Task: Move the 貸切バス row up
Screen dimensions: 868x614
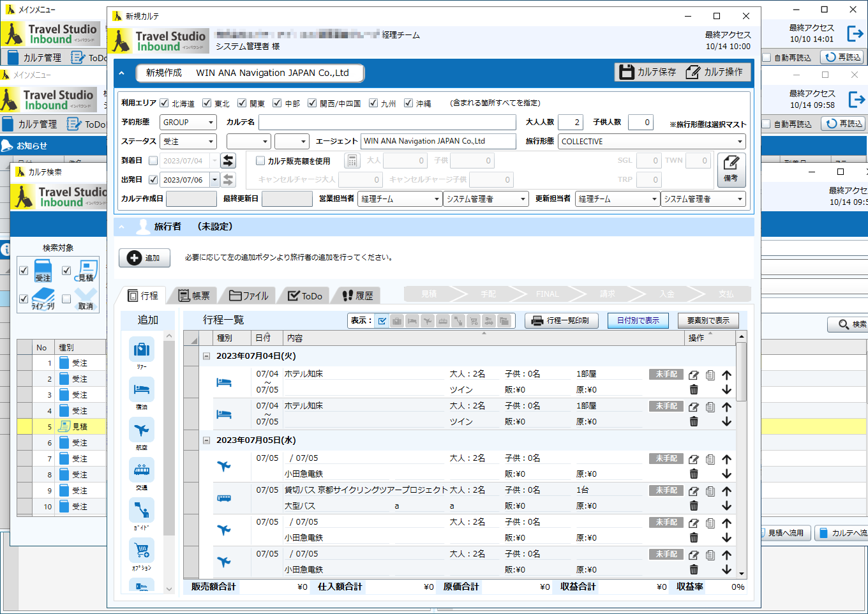Action: [726, 491]
